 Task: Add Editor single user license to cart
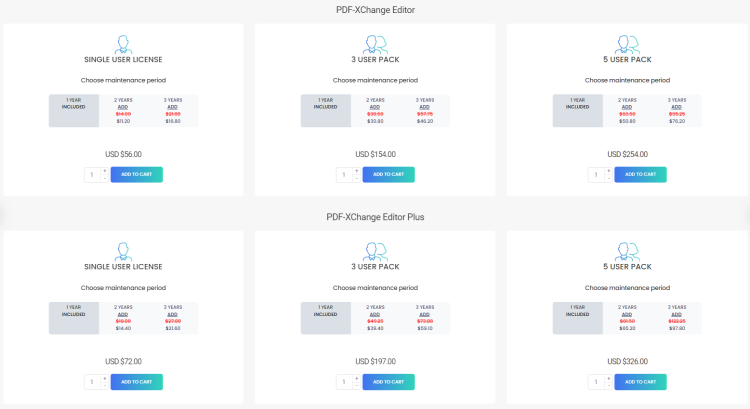(136, 175)
